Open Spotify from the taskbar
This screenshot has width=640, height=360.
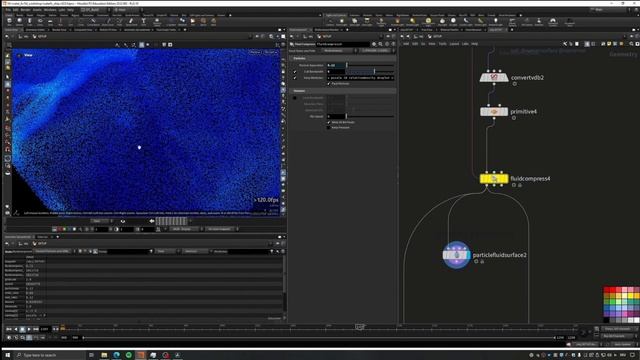tap(129, 355)
